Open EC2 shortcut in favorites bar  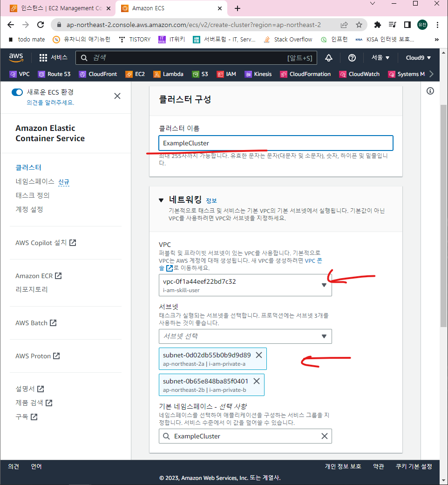click(x=135, y=74)
